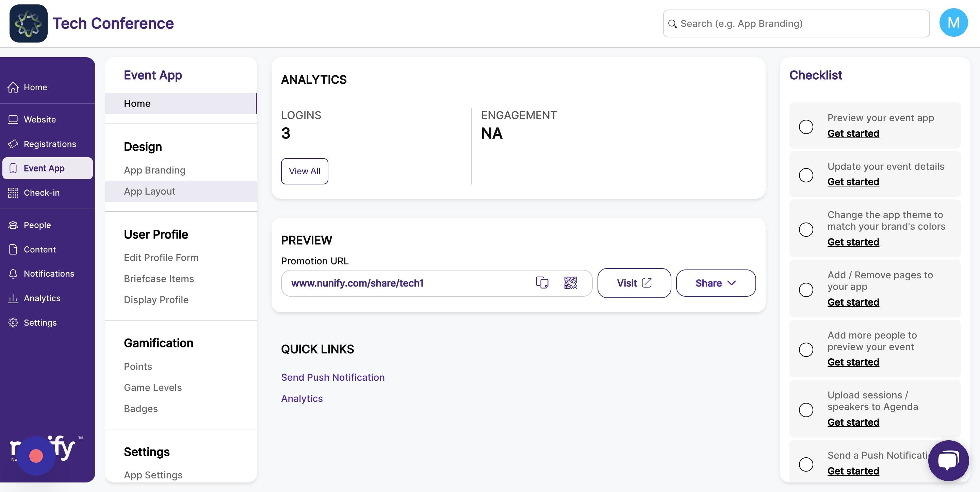Click the Check-in grid icon in the sidebar
This screenshot has height=492, width=980.
(13, 193)
